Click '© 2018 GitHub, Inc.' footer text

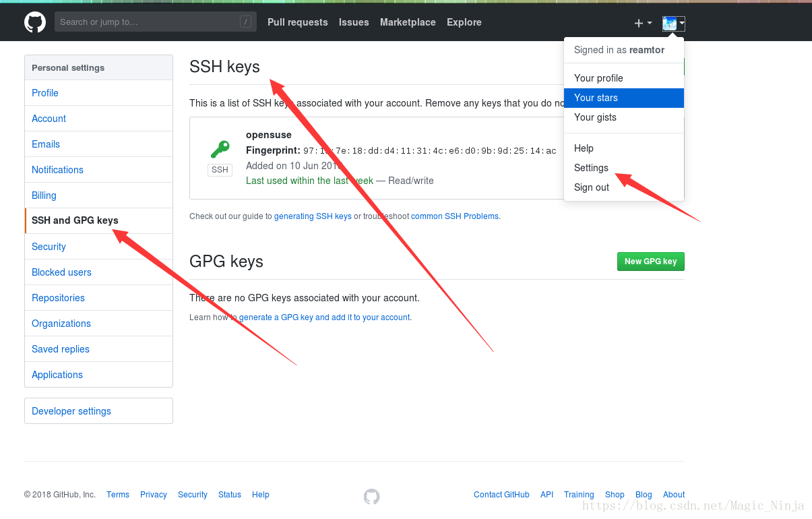[x=60, y=495]
